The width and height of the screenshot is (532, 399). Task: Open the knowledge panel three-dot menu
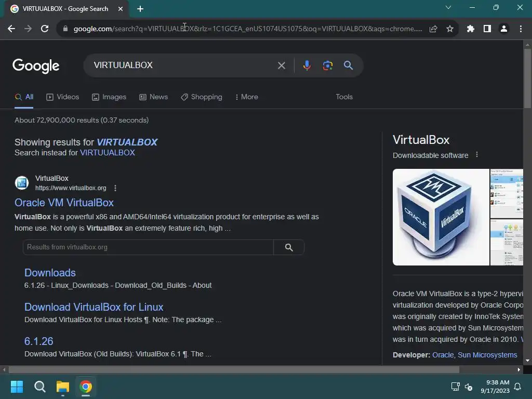pyautogui.click(x=477, y=155)
